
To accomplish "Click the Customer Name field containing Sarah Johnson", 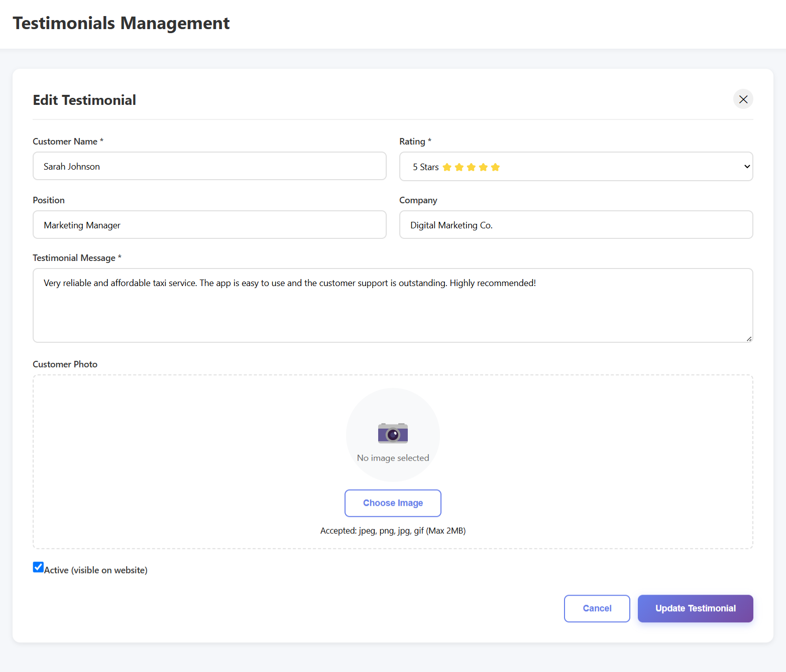I will tap(209, 166).
